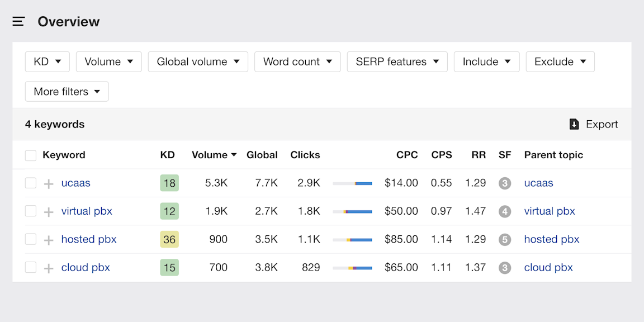Click the 7.7K global volume value
Screen dimensions: 644x322
tap(266, 183)
